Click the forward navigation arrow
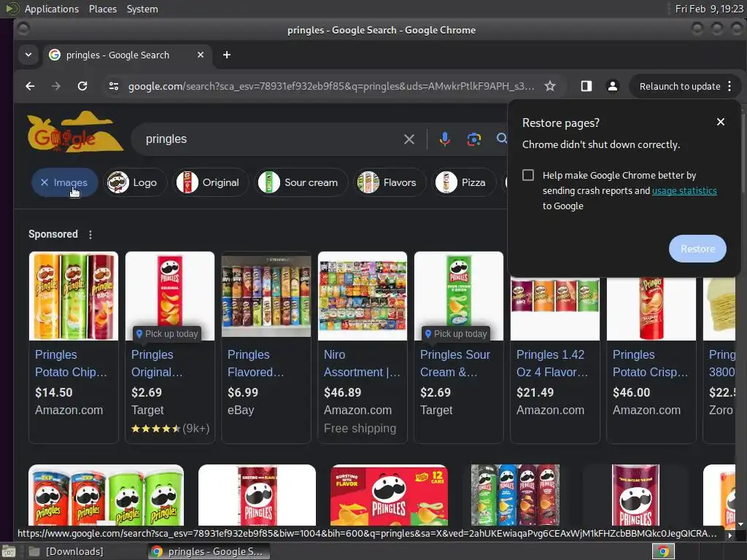This screenshot has height=560, width=747. [55, 86]
